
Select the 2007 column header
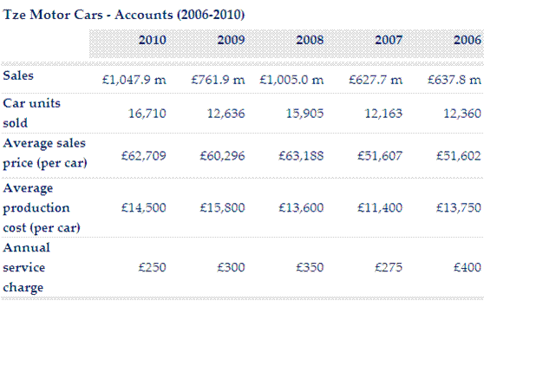(389, 41)
